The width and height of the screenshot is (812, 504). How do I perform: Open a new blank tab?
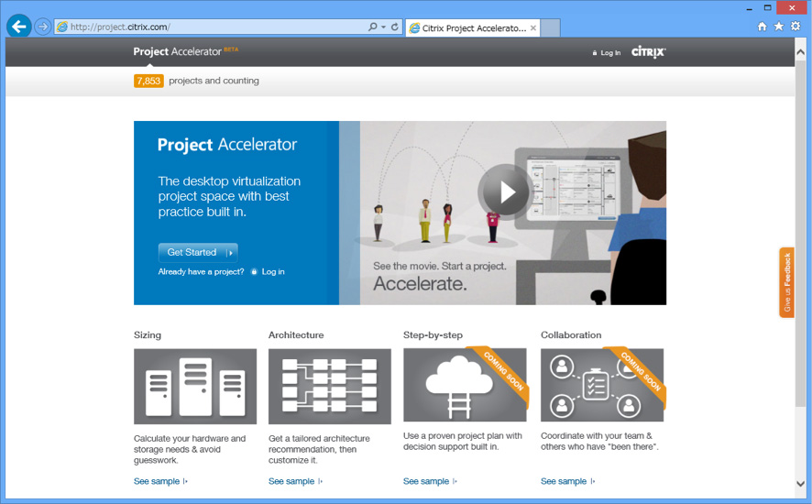click(550, 28)
